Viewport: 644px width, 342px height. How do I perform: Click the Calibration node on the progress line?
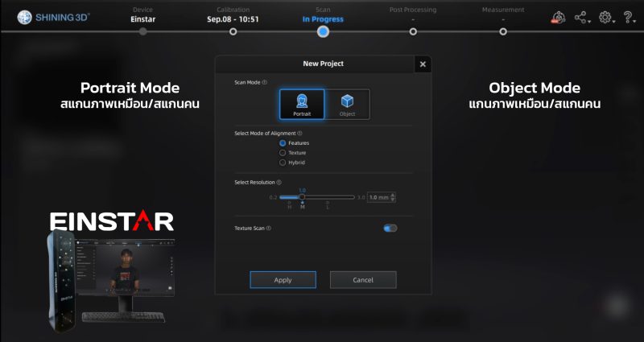(x=233, y=31)
